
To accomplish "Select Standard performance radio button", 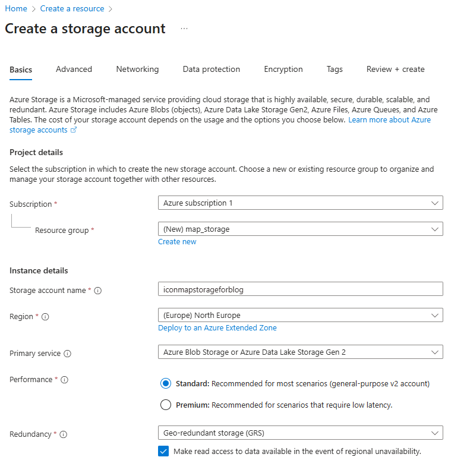I will (166, 384).
